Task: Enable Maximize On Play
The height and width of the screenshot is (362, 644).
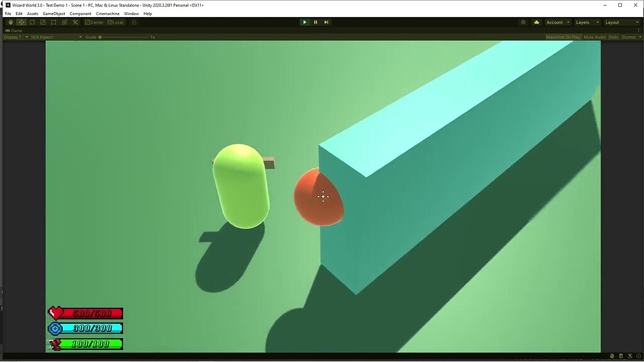Action: (565, 36)
